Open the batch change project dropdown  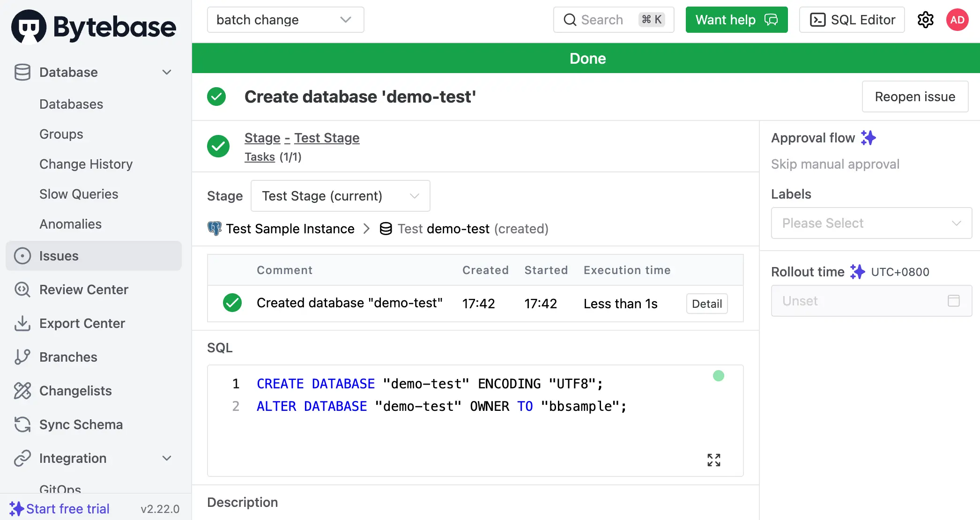[285, 20]
